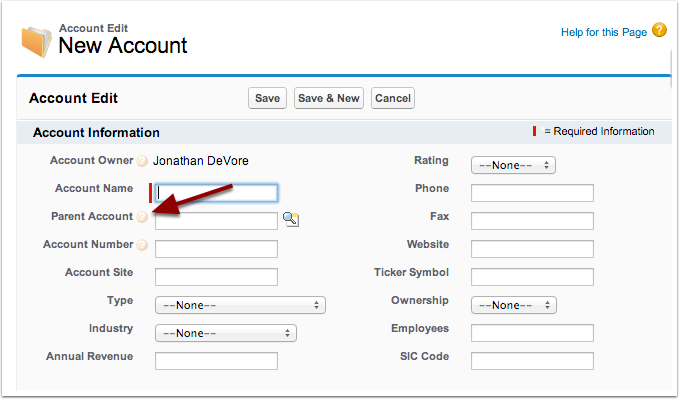This screenshot has height=399, width=679.
Task: Click the Save button
Action: pos(267,98)
